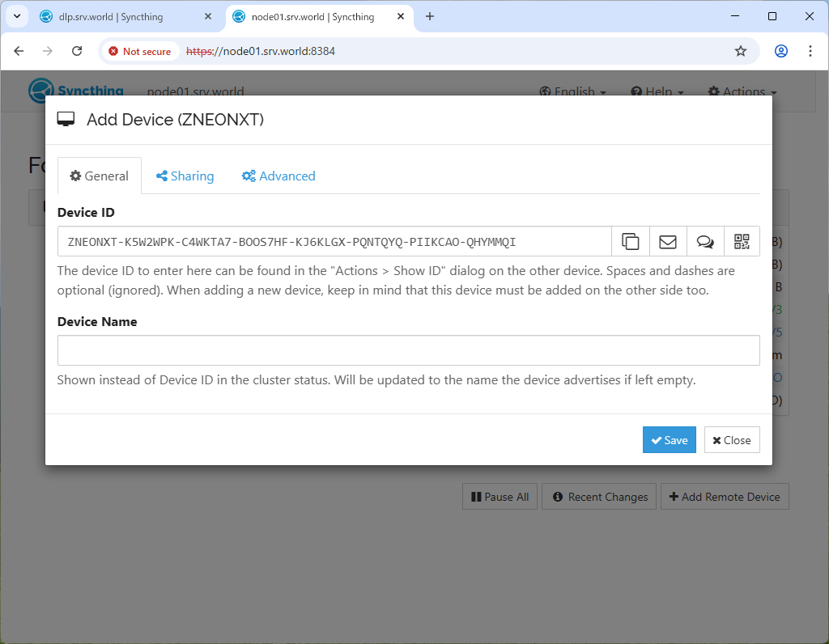Viewport: 829px width, 644px height.
Task: Click the Device ID input field
Action: 334,241
